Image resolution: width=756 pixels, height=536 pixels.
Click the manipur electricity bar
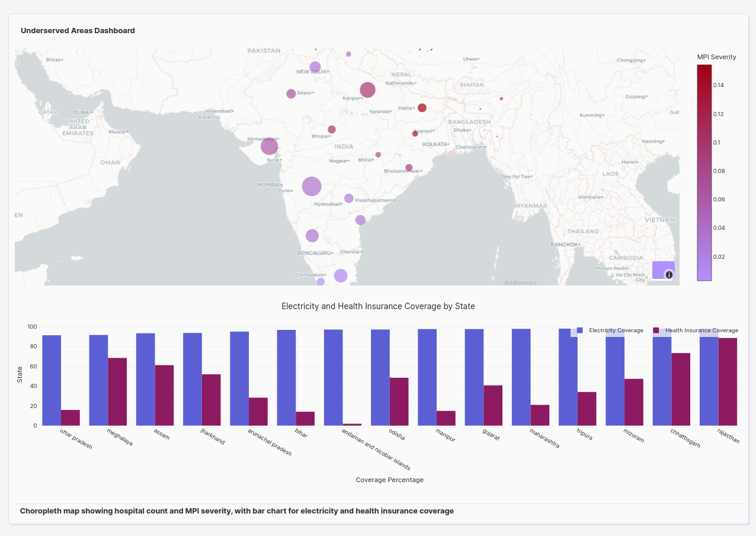[x=427, y=377]
